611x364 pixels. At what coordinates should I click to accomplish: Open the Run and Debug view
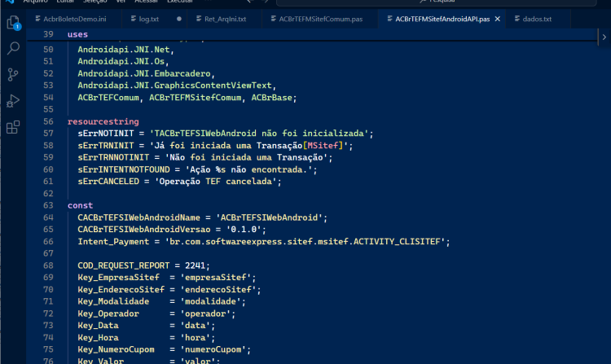[x=13, y=101]
